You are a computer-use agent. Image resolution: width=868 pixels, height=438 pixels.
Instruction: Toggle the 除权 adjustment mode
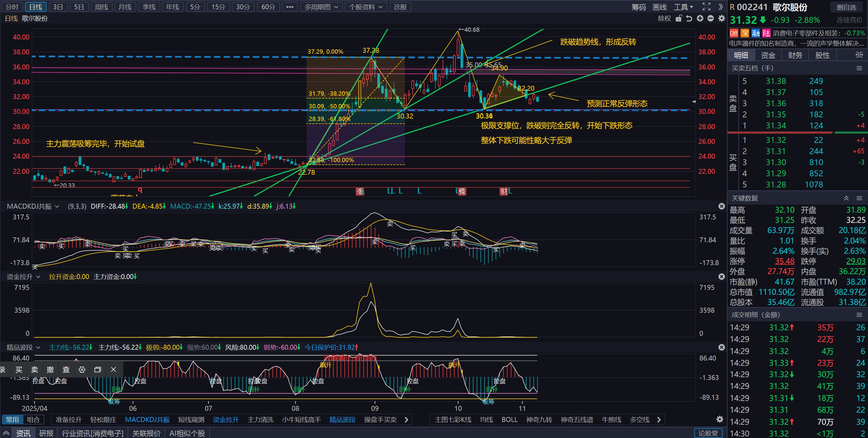coord(664,19)
